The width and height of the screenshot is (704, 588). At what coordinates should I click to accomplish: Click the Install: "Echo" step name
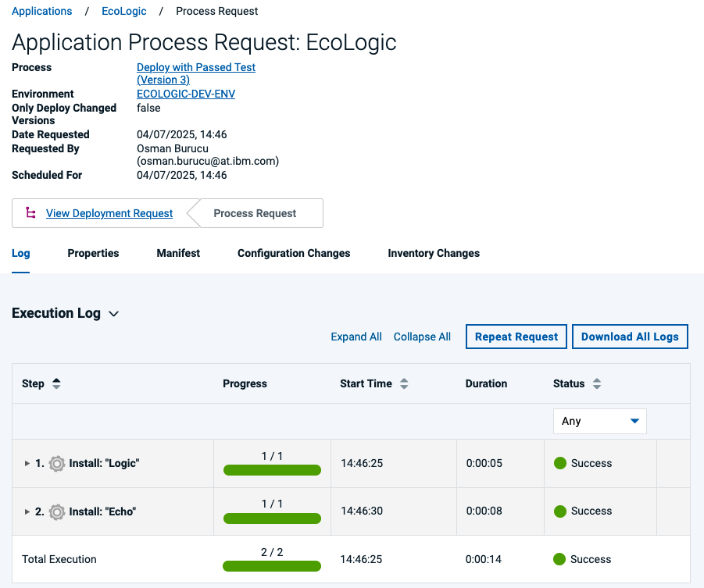[x=102, y=511]
